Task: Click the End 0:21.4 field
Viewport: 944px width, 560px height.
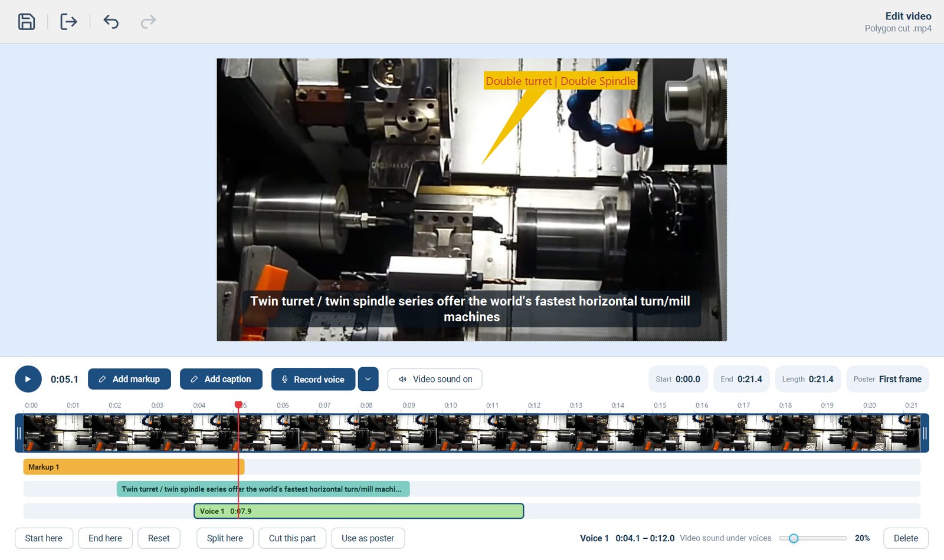Action: [x=742, y=379]
